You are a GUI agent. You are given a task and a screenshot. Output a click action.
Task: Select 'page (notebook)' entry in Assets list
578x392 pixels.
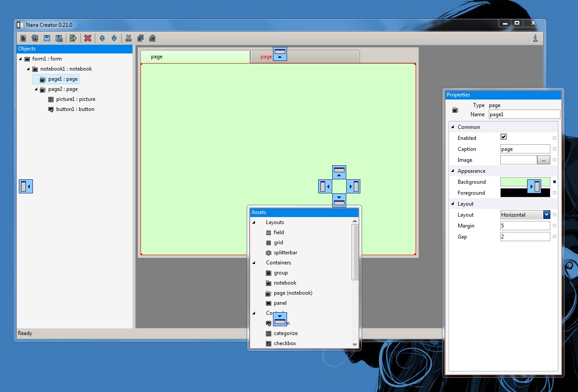pyautogui.click(x=293, y=293)
